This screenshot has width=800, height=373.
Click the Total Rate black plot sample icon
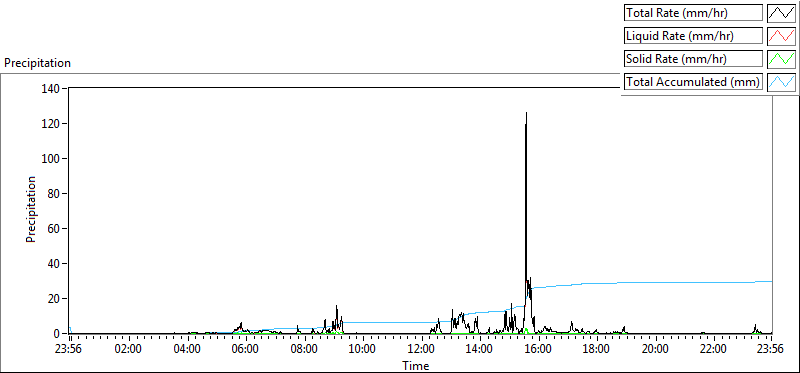[x=782, y=13]
